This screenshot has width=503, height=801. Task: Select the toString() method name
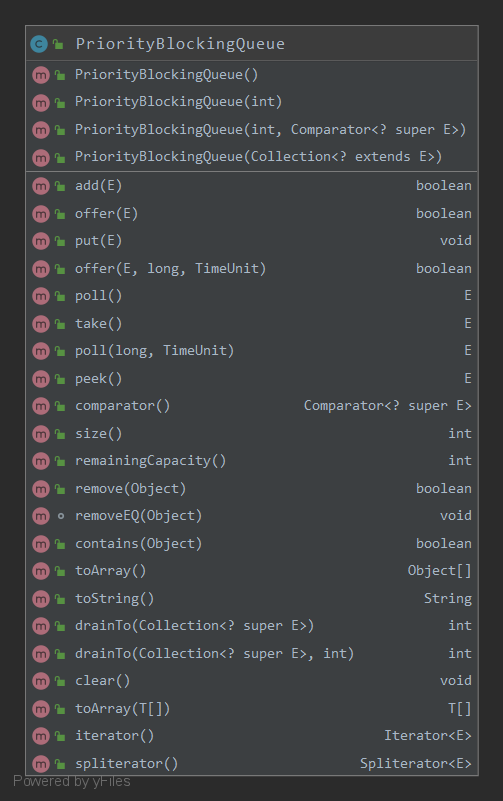(114, 599)
